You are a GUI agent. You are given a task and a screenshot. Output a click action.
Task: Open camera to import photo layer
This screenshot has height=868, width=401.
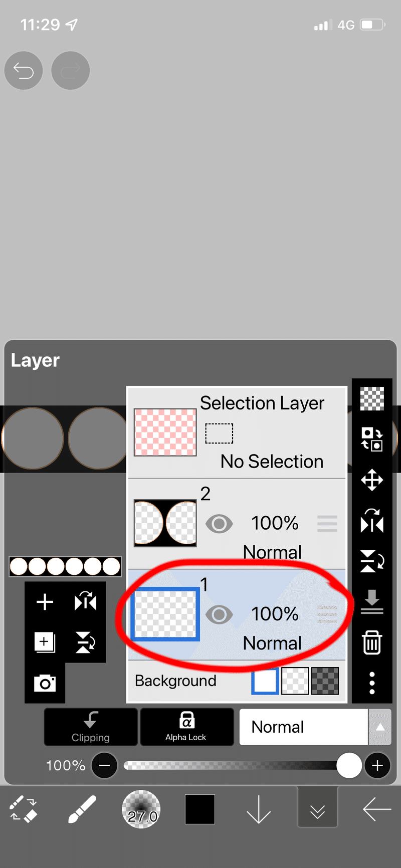tap(45, 683)
